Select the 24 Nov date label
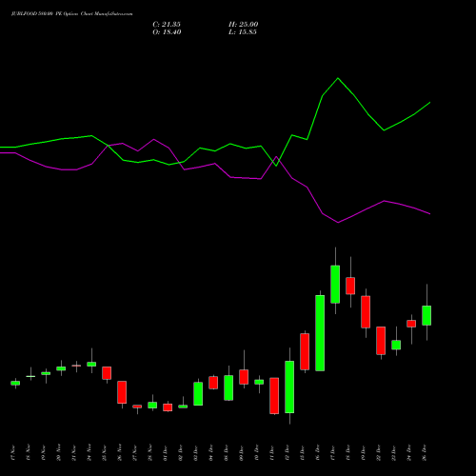Image resolution: width=476 pixels, height=476 pixels. (x=89, y=453)
